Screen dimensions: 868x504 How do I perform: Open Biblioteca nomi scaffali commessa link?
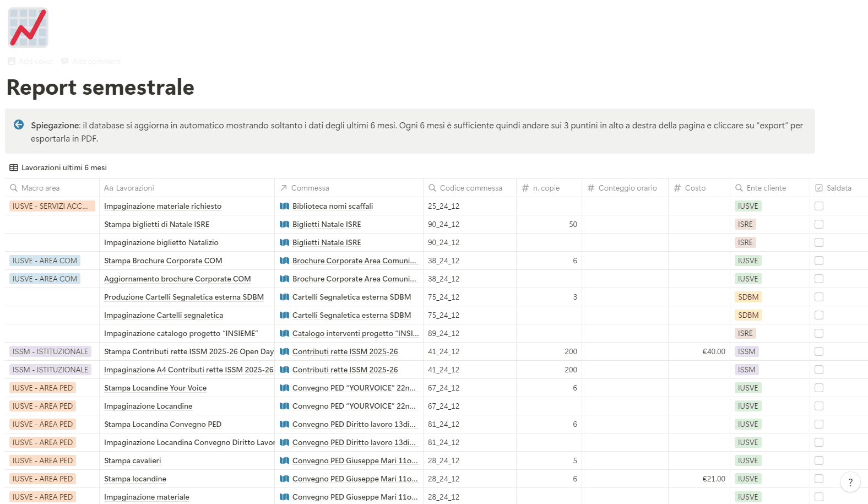coord(333,206)
